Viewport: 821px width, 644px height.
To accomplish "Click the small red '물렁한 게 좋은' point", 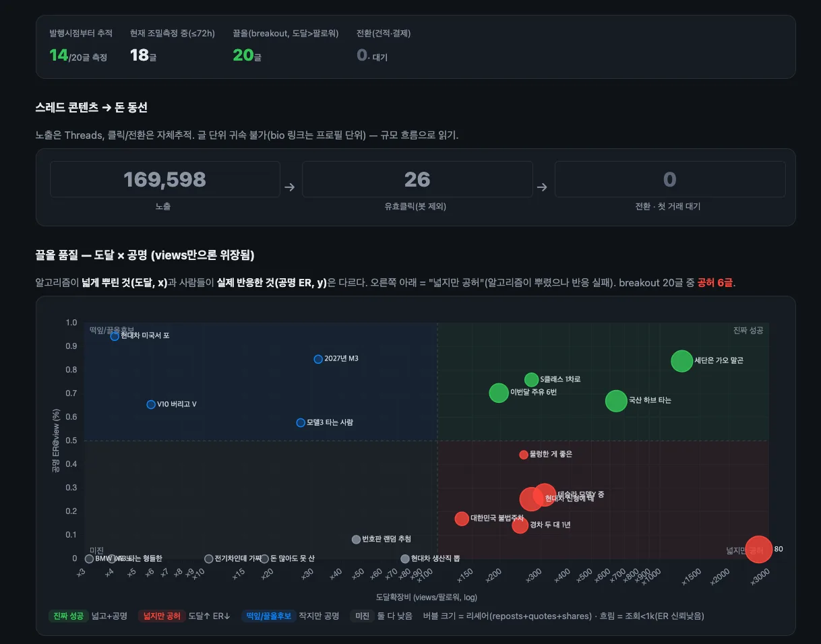I will point(524,455).
